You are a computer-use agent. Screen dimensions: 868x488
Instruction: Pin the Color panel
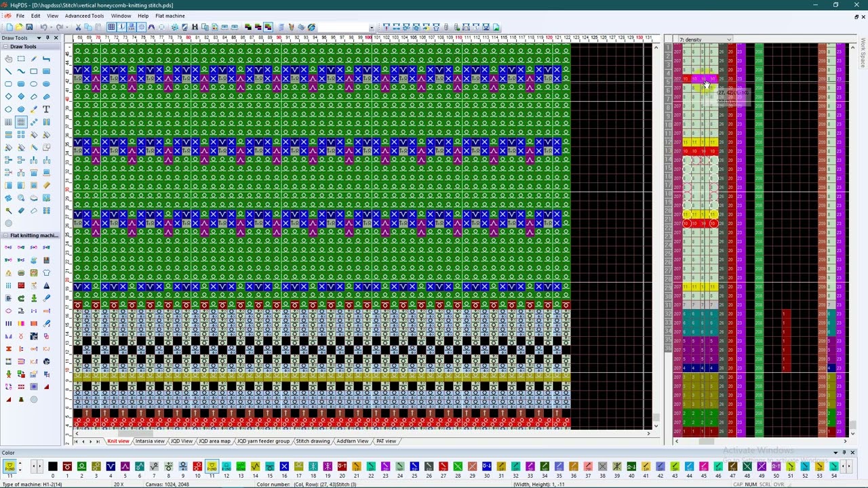point(844,453)
